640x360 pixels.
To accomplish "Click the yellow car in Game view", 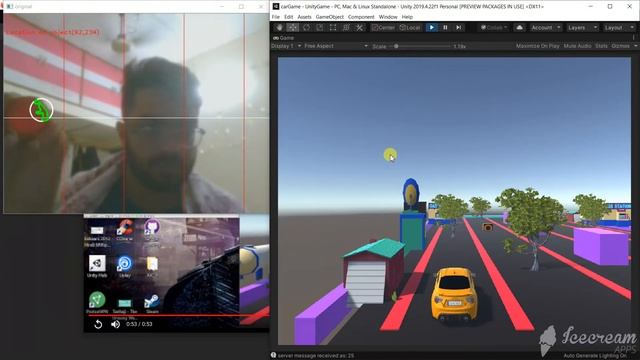I will click(x=454, y=294).
